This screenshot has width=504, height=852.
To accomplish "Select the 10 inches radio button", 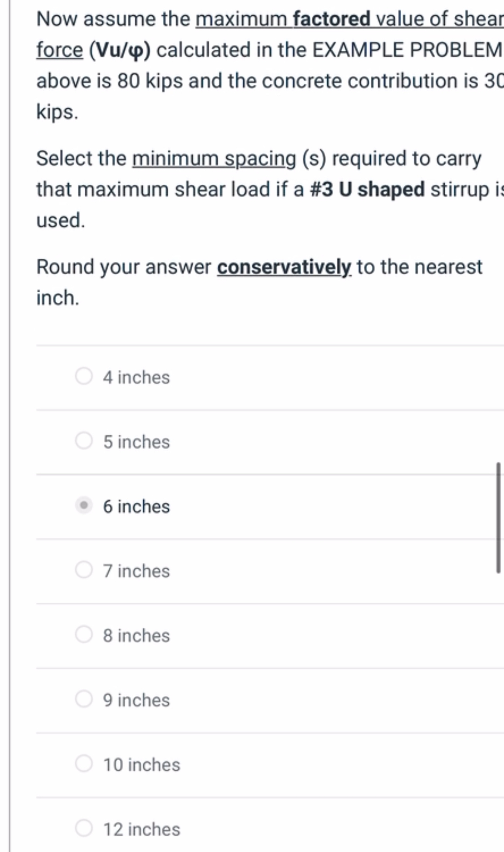I will 83,765.
